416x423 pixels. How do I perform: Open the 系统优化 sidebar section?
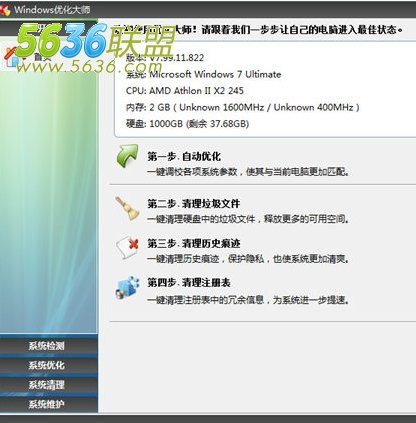(x=46, y=365)
